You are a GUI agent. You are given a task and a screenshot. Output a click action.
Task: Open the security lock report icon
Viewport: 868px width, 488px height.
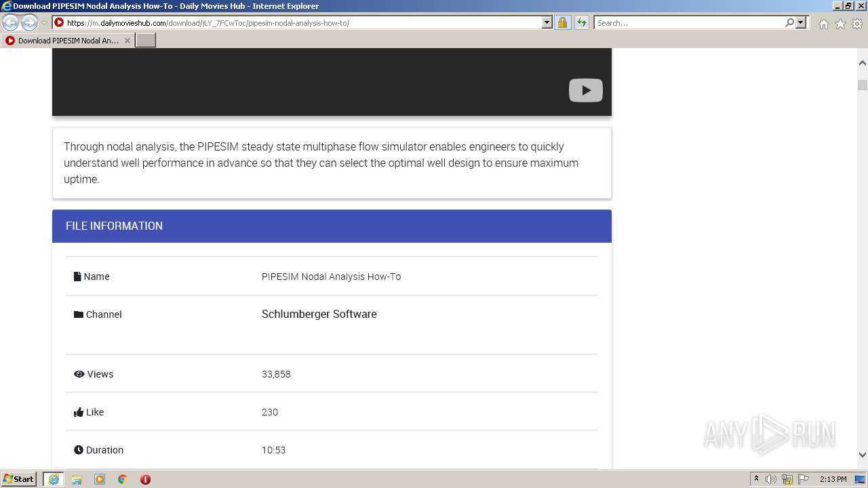tap(562, 22)
